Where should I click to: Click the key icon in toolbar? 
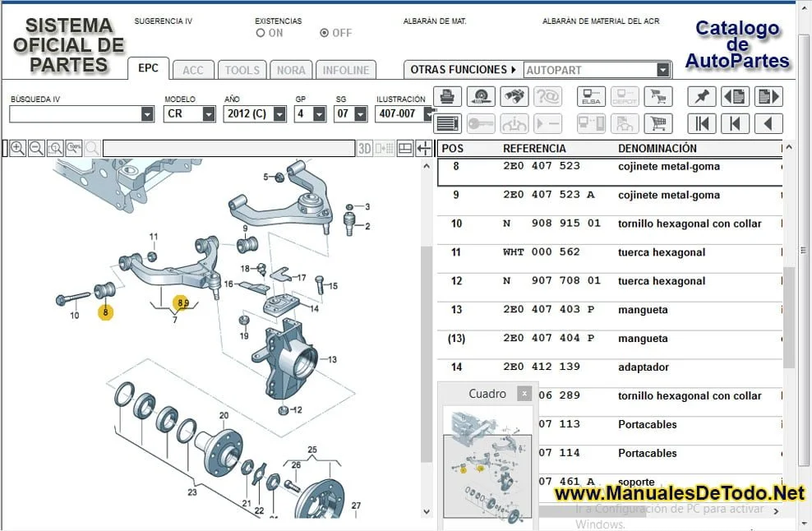(481, 124)
